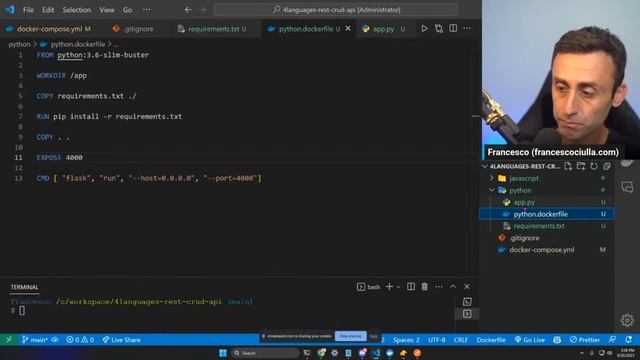Run file with the play icon
Image resolution: width=640 pixels, height=360 pixels.
pyautogui.click(x=424, y=29)
